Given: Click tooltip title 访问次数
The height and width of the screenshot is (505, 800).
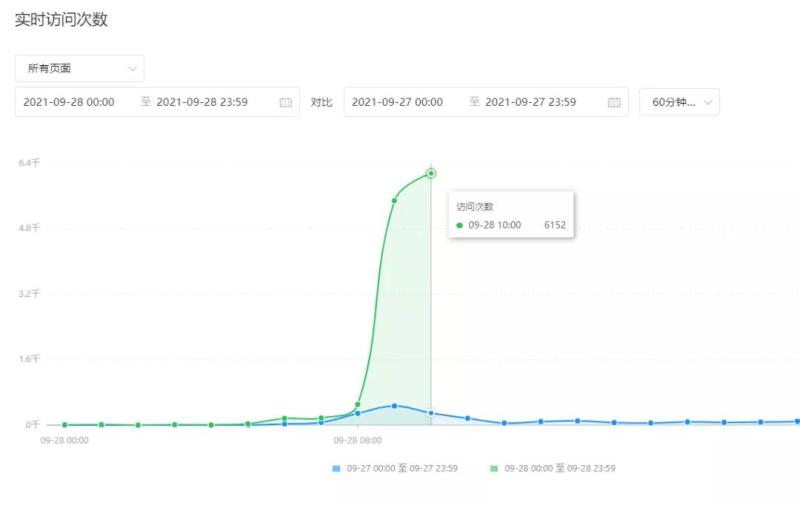Looking at the screenshot, I should pos(474,207).
